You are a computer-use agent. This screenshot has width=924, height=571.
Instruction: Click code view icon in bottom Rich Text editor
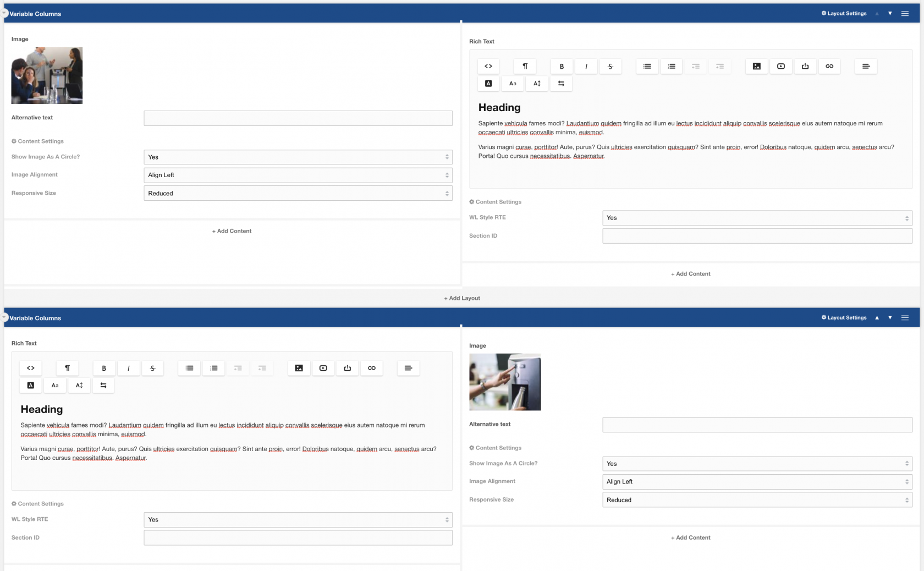(x=30, y=368)
